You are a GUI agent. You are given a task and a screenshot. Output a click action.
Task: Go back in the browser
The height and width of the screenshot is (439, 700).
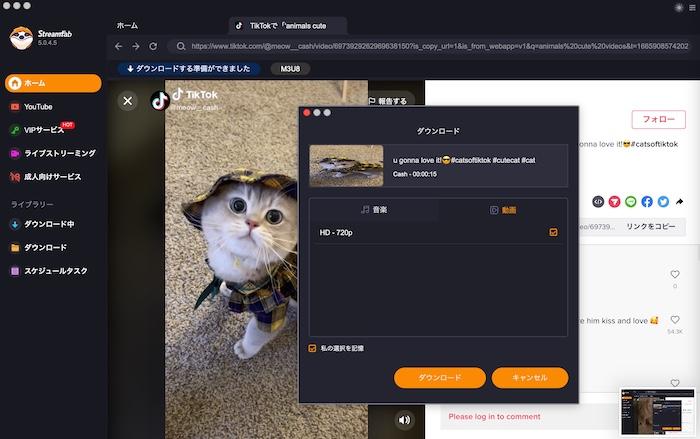118,46
